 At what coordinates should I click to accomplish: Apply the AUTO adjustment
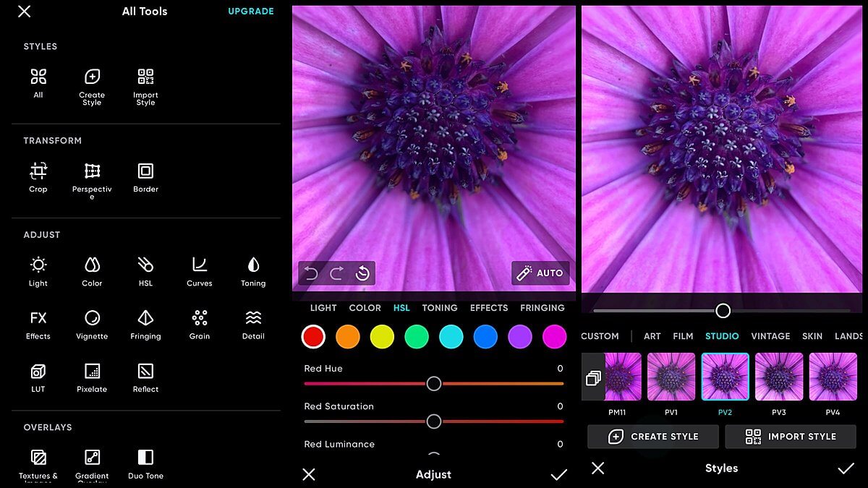tap(540, 273)
